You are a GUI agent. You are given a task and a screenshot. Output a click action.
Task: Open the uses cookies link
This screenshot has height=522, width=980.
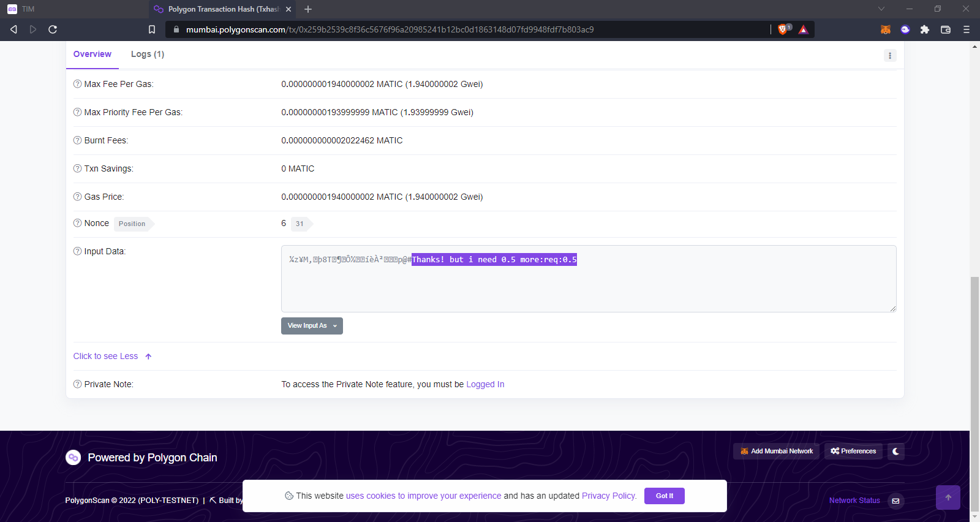pos(423,496)
